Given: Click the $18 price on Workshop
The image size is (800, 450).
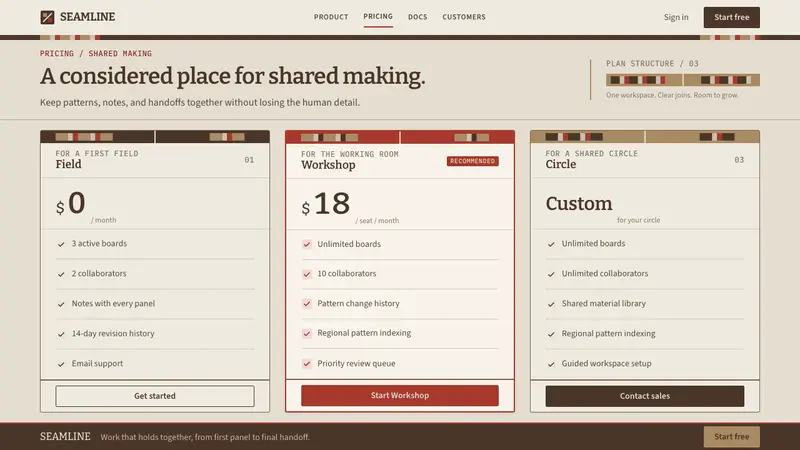Looking at the screenshot, I should click(326, 204).
